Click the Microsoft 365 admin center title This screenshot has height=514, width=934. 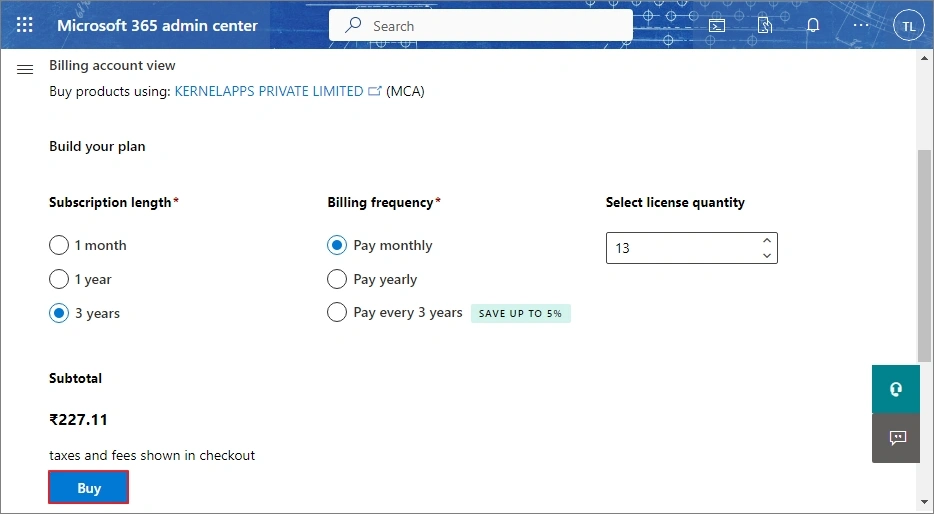click(158, 26)
